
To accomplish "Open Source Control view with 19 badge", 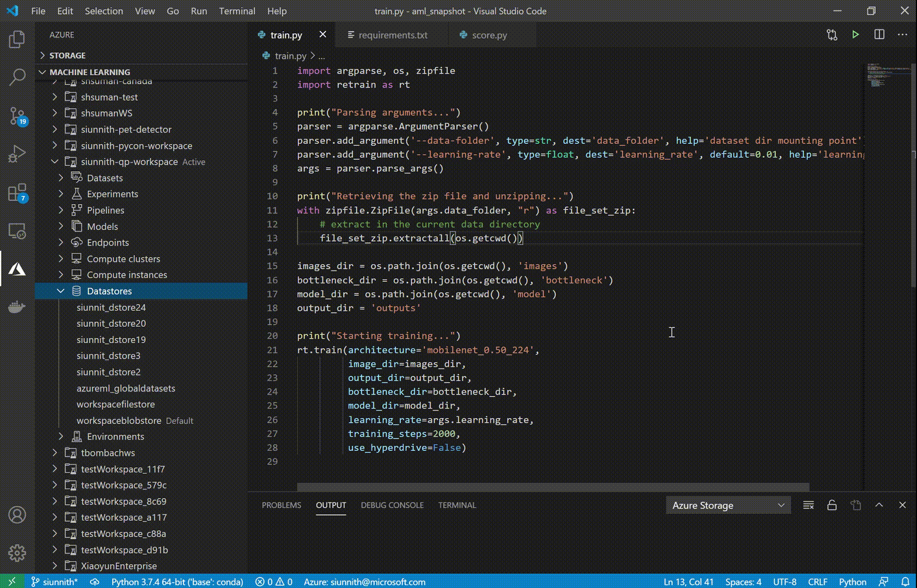I will [17, 116].
